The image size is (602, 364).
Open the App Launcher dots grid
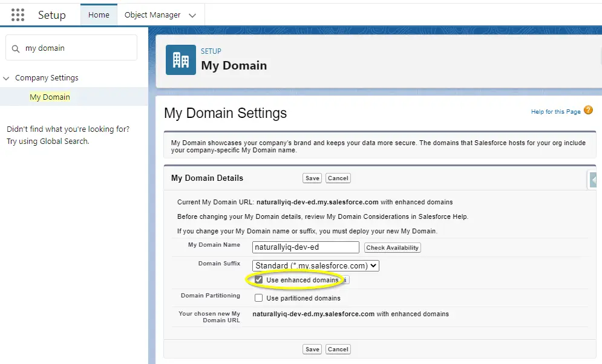click(18, 15)
